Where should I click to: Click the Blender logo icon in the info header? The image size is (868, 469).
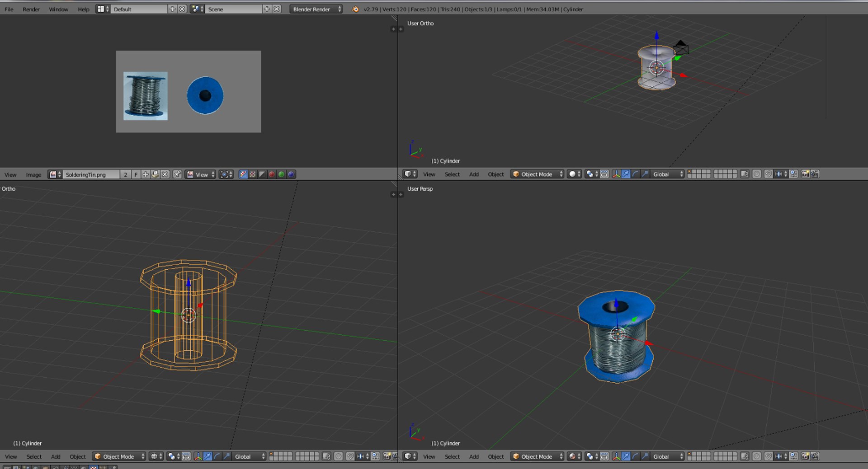(x=355, y=9)
